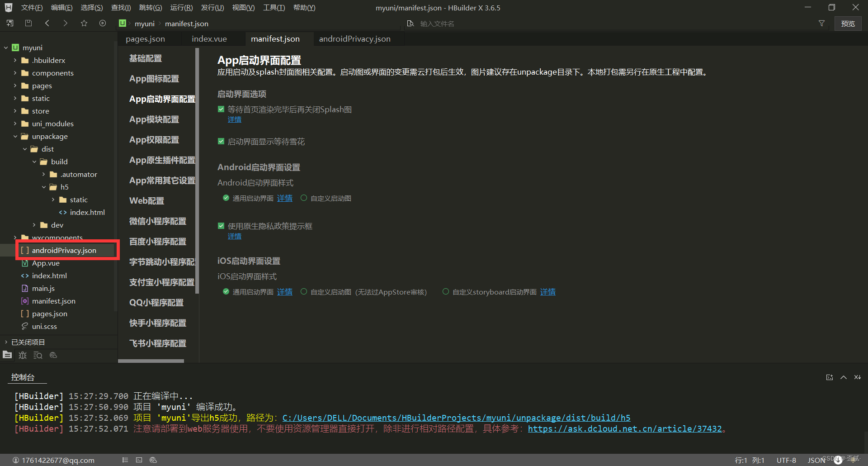
Task: Open the App图标配置 section
Action: [154, 79]
